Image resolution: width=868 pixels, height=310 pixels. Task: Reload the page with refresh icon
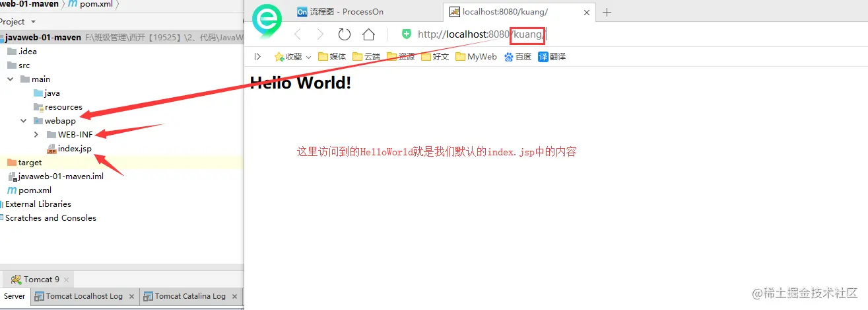point(344,34)
